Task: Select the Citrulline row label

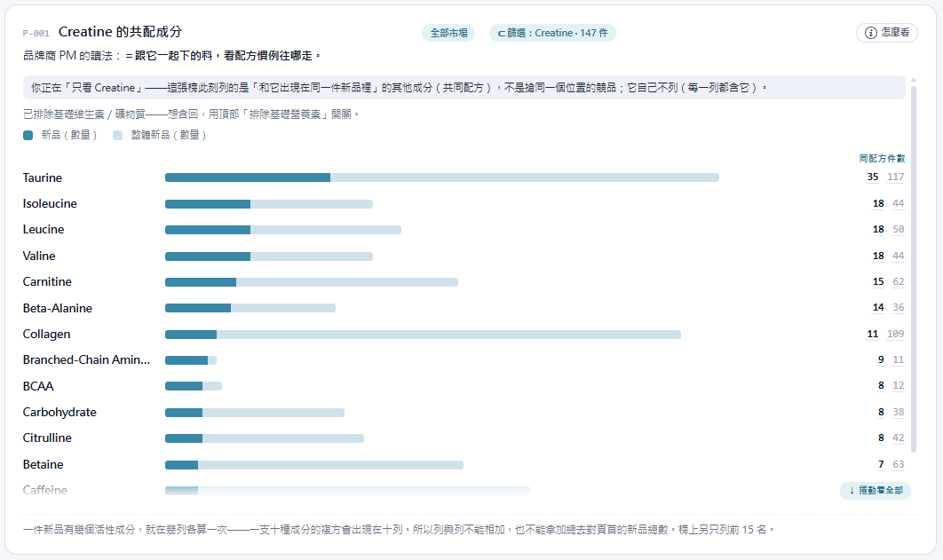Action: coord(47,438)
